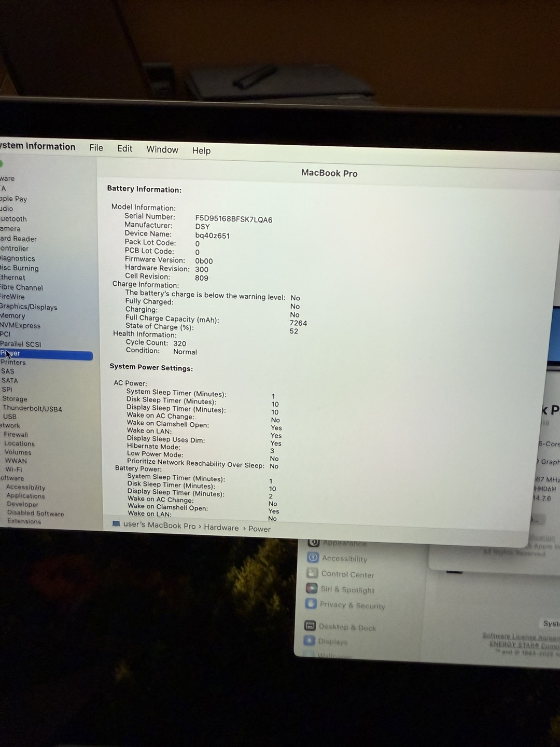Select PCI in the sidebar

(x=5, y=334)
